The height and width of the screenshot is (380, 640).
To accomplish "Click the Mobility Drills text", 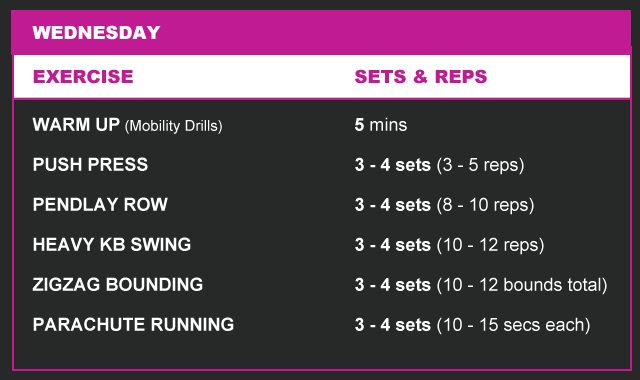I will click(x=173, y=126).
